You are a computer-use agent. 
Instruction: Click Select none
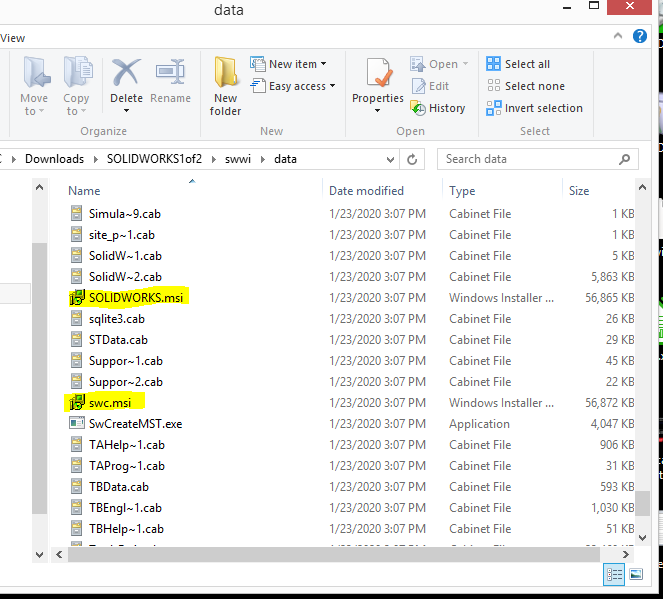click(x=526, y=86)
